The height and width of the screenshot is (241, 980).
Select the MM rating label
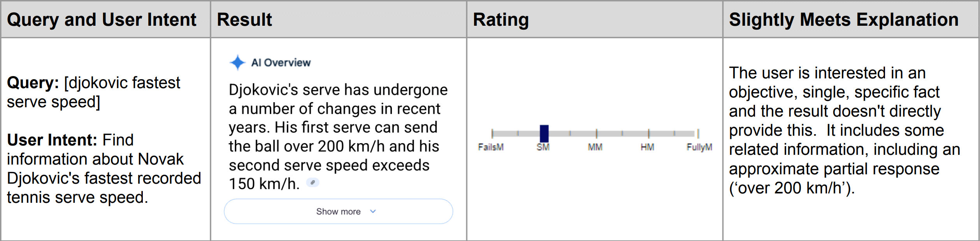tap(595, 147)
